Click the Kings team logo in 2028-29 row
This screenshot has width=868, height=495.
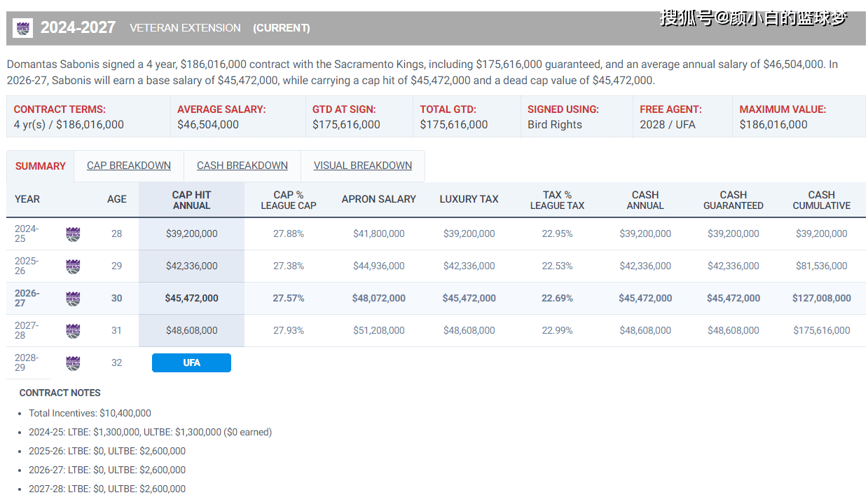pos(73,363)
